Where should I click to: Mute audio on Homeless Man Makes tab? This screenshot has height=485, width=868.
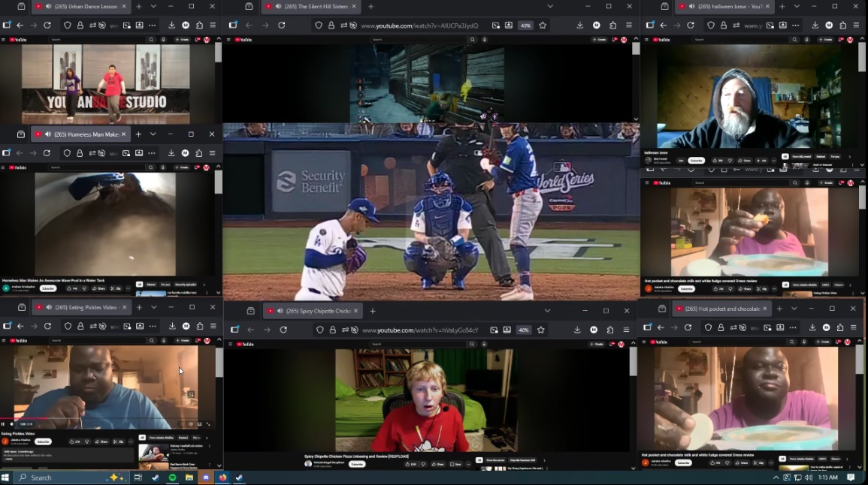[48, 134]
